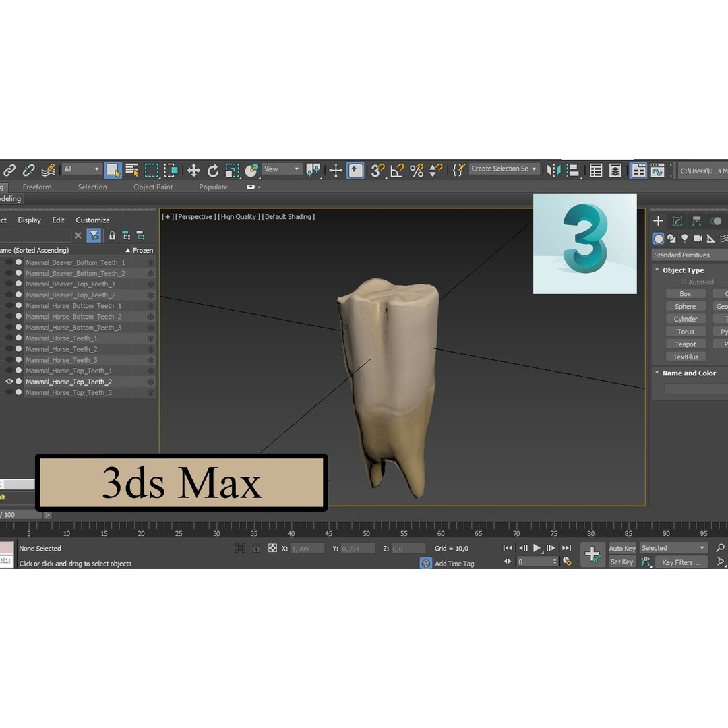
Task: Switch to the Populate ribbon tab
Action: point(214,187)
